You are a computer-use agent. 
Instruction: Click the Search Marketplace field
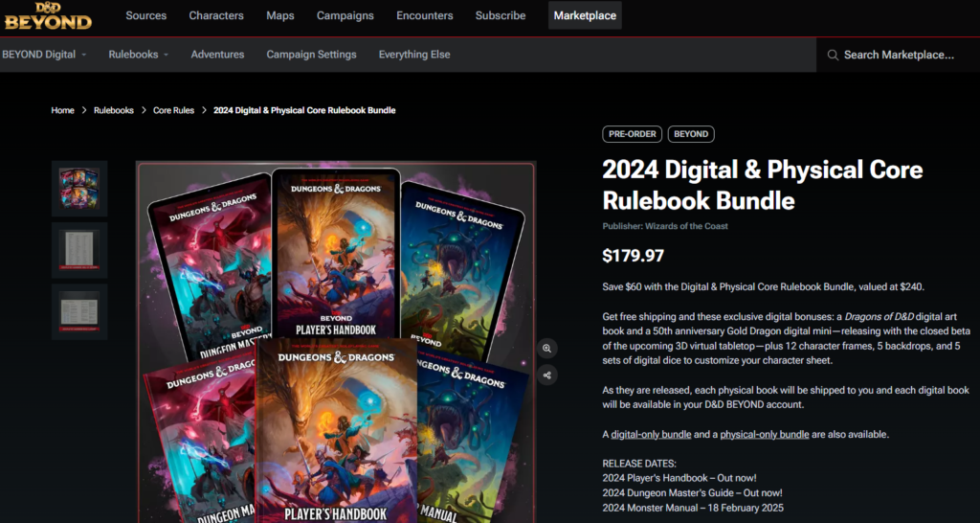click(x=898, y=55)
